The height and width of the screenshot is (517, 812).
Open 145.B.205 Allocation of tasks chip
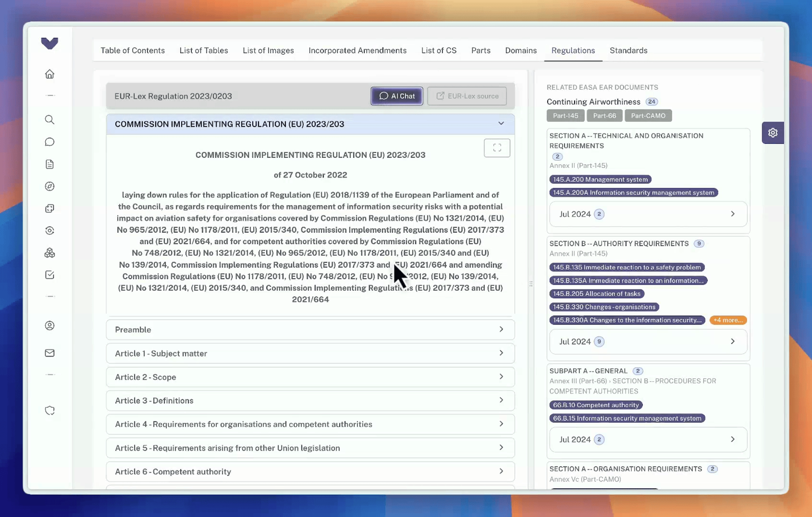[597, 294]
